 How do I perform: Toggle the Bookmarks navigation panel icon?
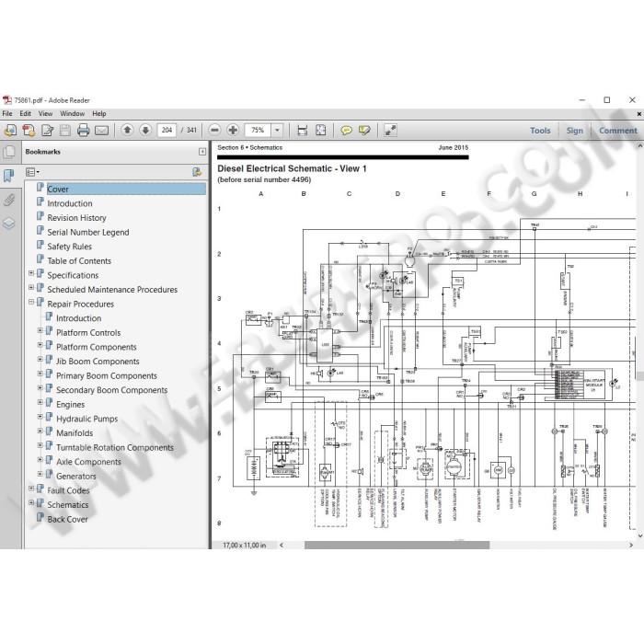9,176
